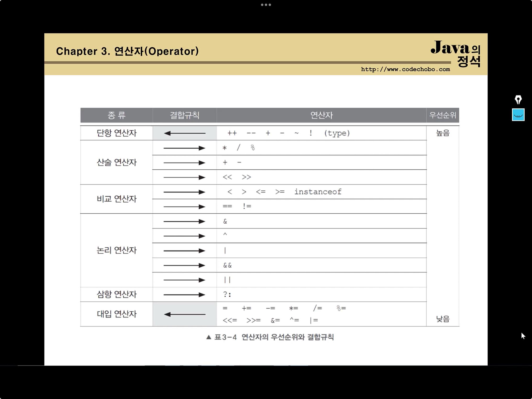This screenshot has height=399, width=532.
Task: Click the 낮음 priority label
Action: tap(443, 319)
